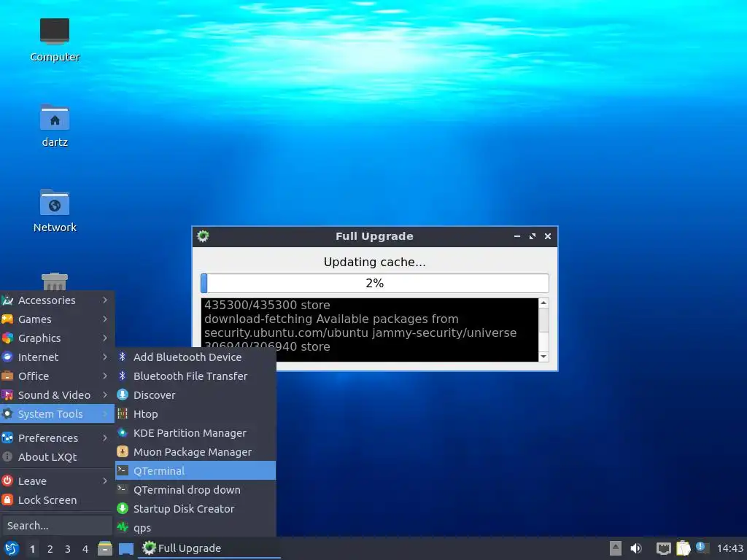Viewport: 747px width, 560px height.
Task: Expand the Preferences submenu arrow
Action: [105, 437]
